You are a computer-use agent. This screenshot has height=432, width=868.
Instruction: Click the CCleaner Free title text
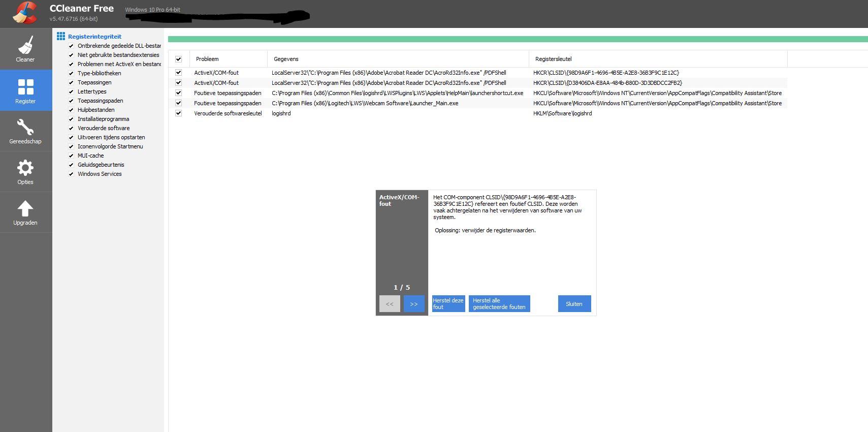82,8
